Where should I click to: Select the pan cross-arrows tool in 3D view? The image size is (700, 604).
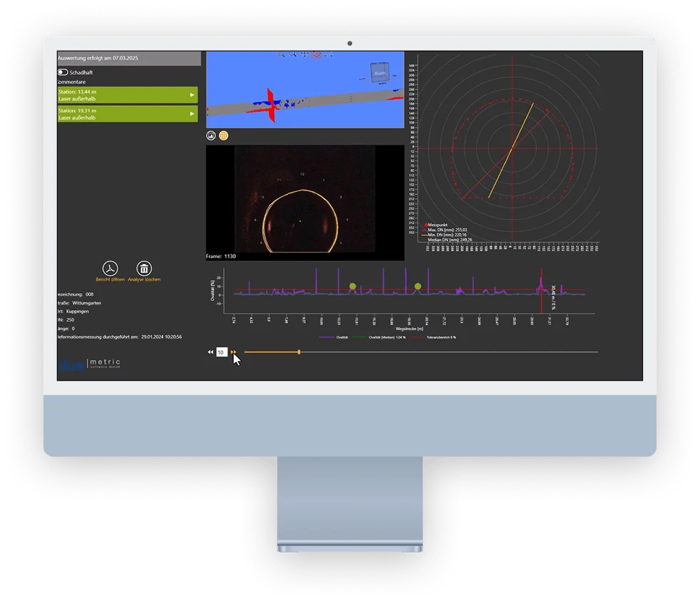304,53
